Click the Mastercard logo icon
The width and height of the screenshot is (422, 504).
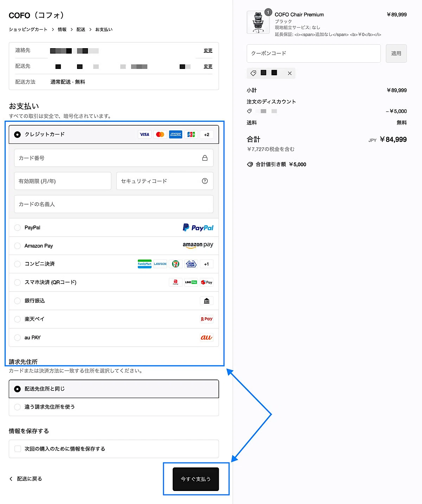click(x=160, y=134)
